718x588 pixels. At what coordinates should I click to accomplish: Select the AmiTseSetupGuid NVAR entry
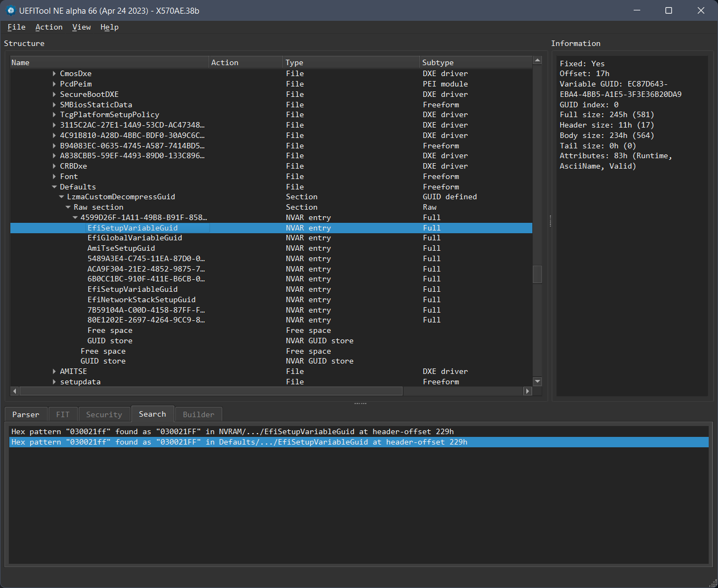(121, 248)
